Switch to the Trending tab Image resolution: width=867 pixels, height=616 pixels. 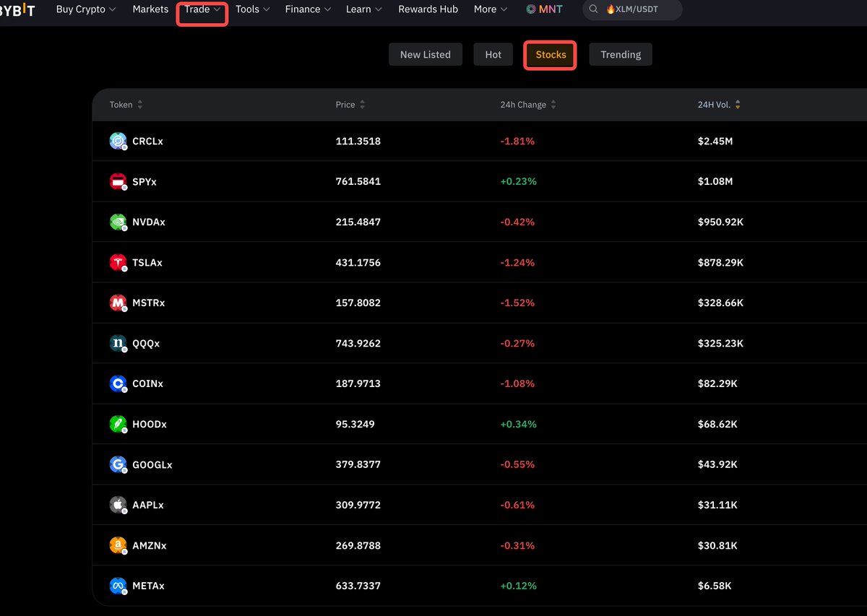621,54
